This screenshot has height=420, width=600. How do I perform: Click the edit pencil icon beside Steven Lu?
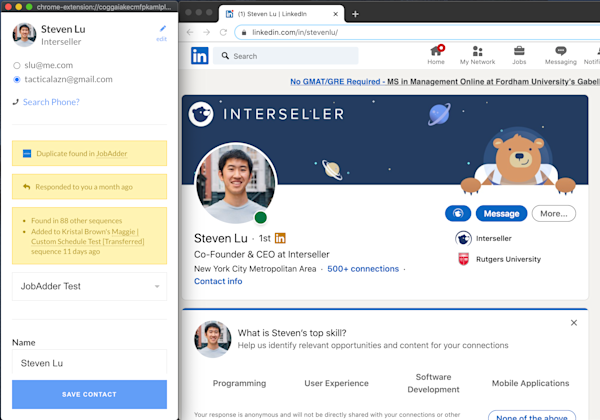click(163, 28)
